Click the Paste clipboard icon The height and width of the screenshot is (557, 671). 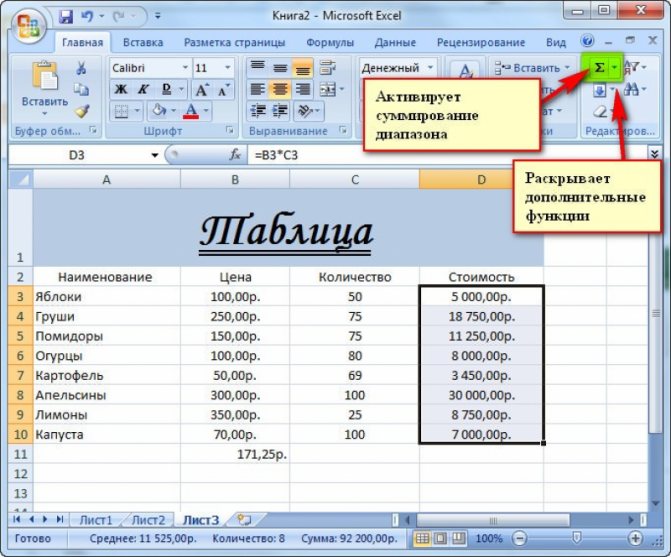pos(45,77)
